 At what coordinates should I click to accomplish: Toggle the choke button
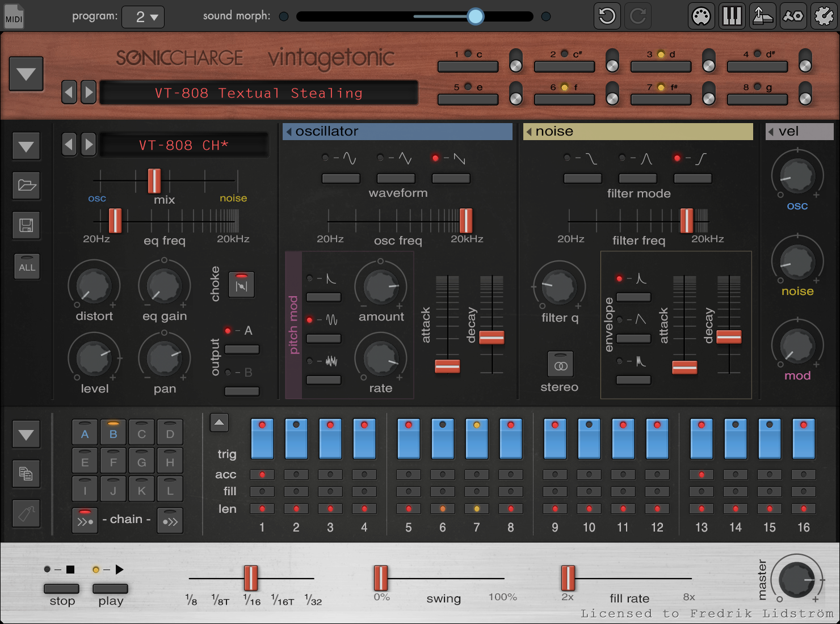pos(241,285)
